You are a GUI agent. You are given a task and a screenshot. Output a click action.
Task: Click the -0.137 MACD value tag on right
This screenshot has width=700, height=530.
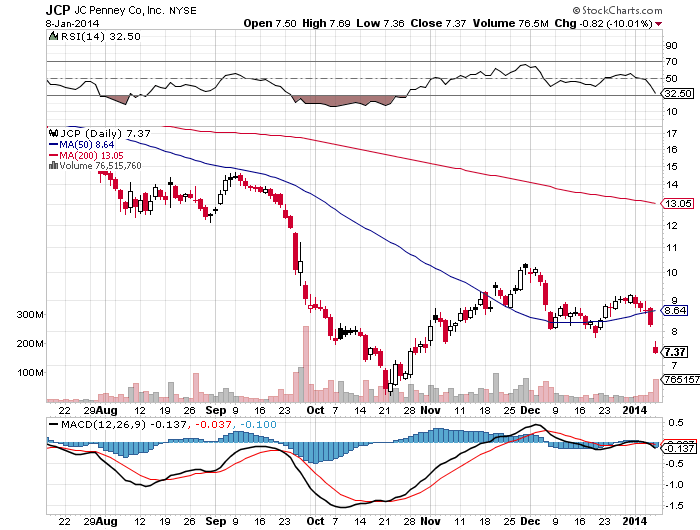tap(679, 449)
